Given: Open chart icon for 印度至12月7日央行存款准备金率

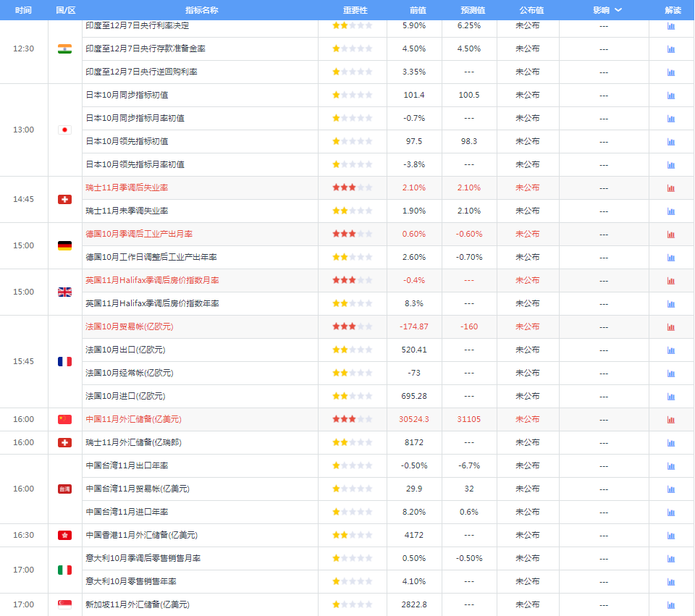Looking at the screenshot, I should pos(670,49).
